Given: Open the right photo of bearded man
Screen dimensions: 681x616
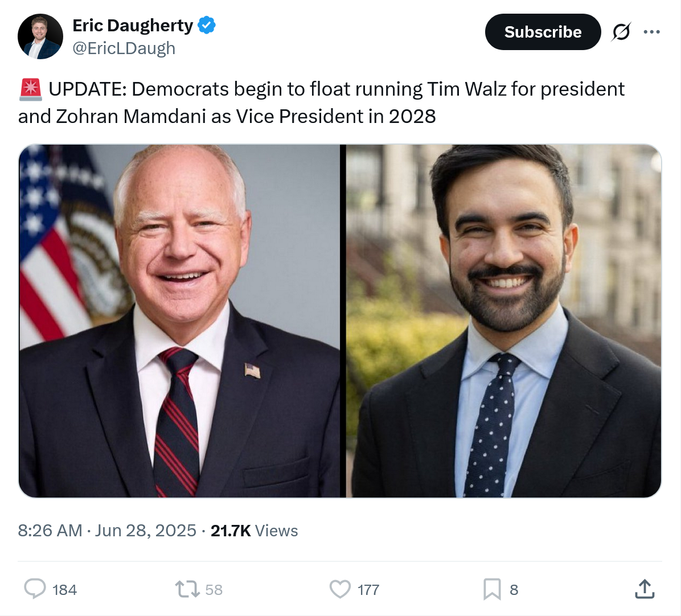Looking at the screenshot, I should tap(504, 321).
